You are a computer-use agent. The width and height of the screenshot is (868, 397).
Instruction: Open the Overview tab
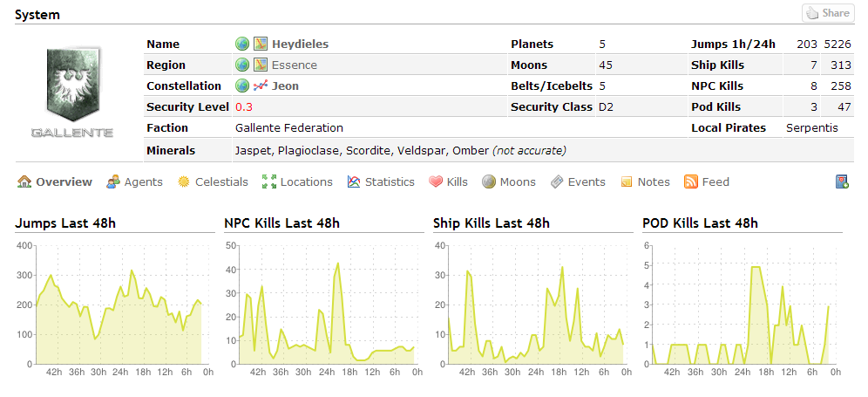[55, 181]
